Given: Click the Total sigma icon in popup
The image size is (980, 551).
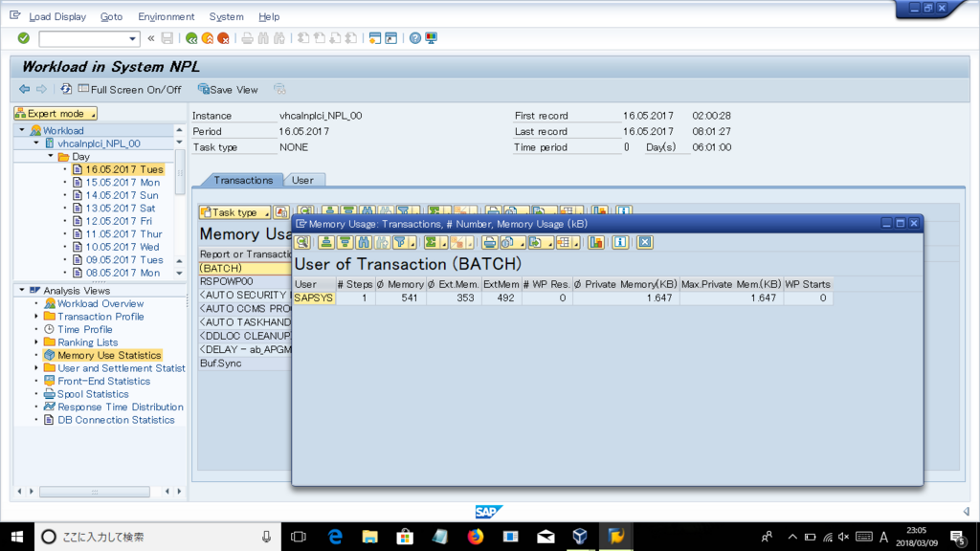Looking at the screenshot, I should pos(432,242).
